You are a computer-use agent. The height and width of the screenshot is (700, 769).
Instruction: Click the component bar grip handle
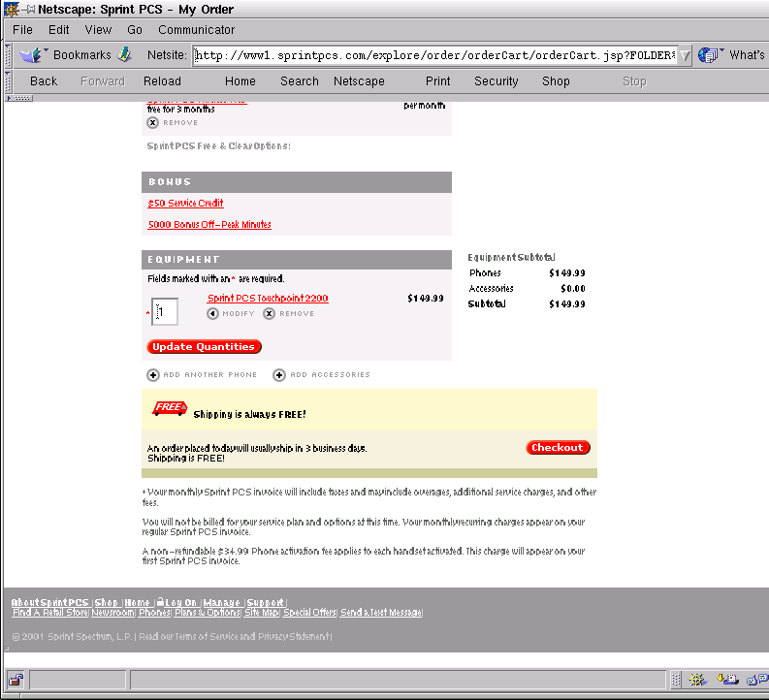pos(676,680)
